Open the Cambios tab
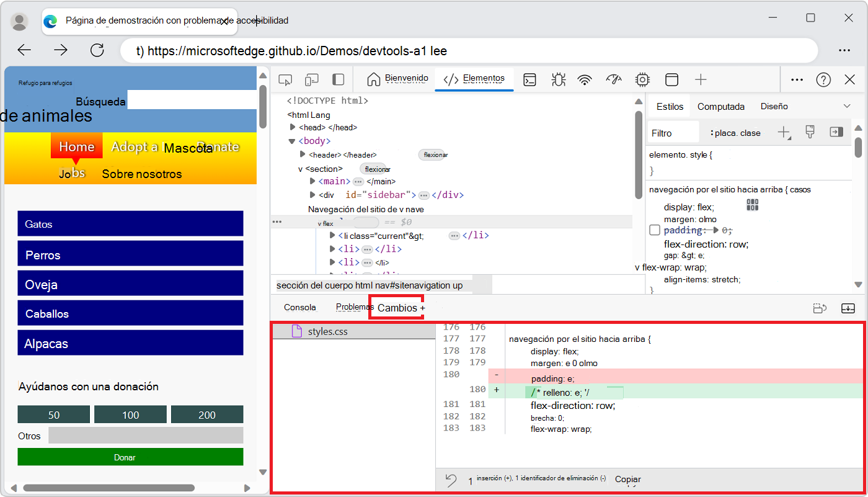 click(x=396, y=307)
